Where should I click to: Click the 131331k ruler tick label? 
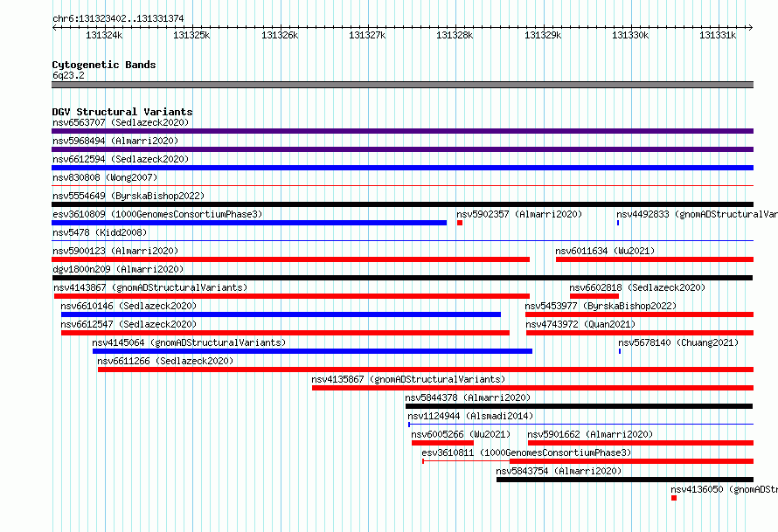click(718, 35)
